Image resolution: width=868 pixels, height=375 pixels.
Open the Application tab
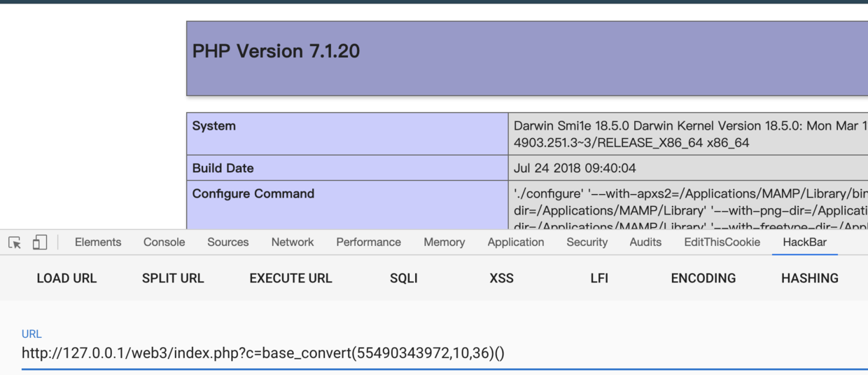(x=516, y=242)
